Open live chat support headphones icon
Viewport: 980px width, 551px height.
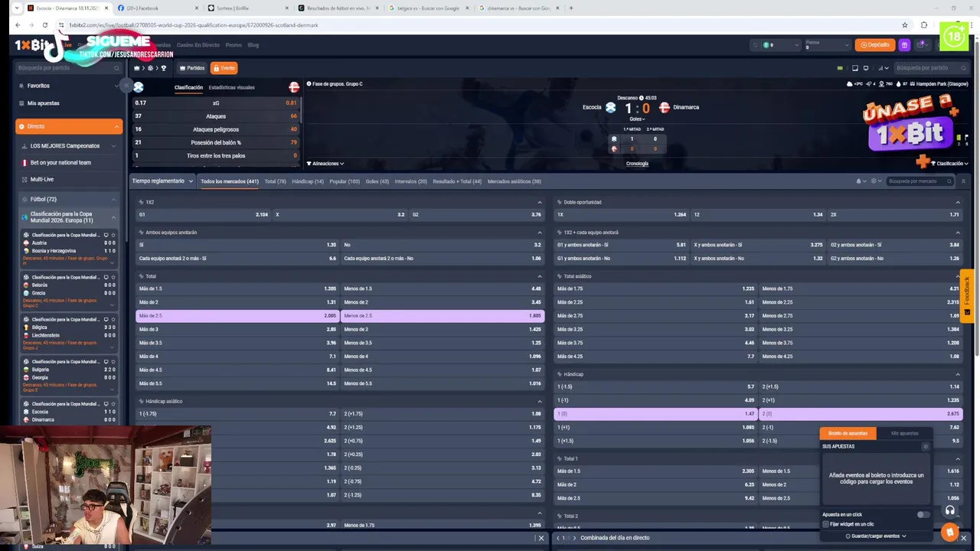pos(949,510)
